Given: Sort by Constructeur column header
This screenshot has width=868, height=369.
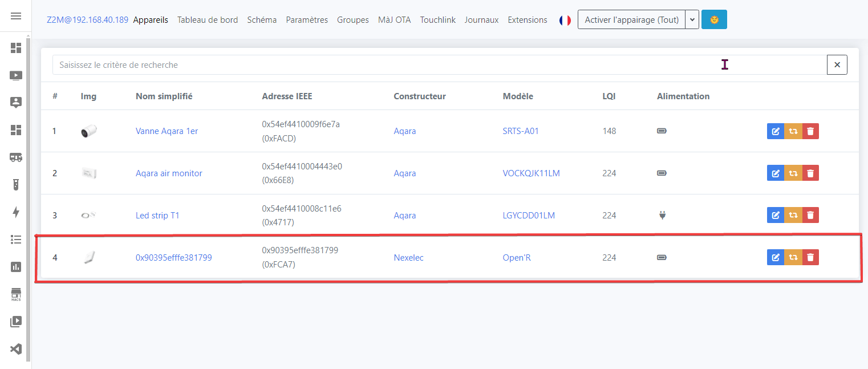Looking at the screenshot, I should [x=420, y=96].
